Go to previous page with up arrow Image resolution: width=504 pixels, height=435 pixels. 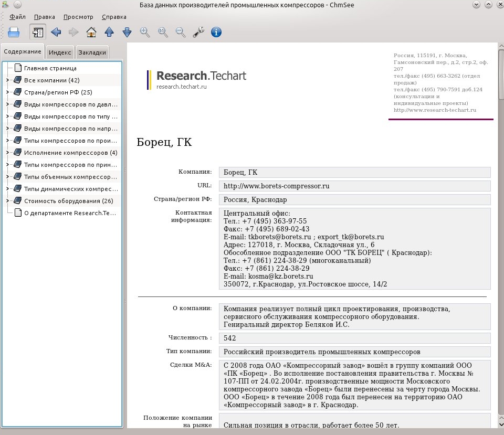click(x=109, y=32)
